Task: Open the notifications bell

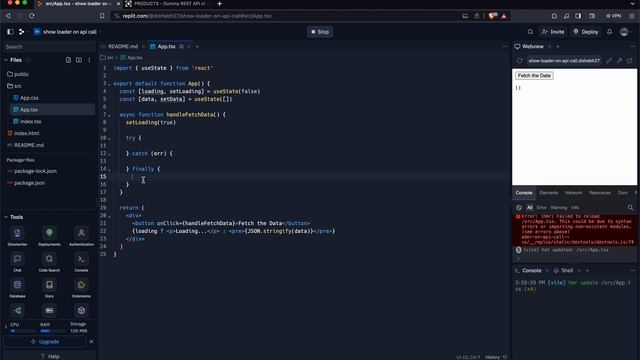Action: (609, 32)
